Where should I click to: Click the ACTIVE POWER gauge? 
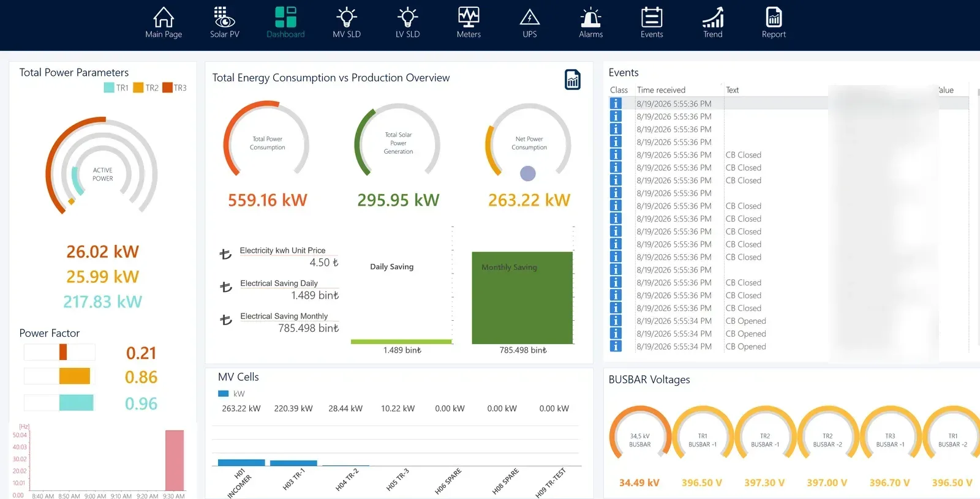point(102,167)
